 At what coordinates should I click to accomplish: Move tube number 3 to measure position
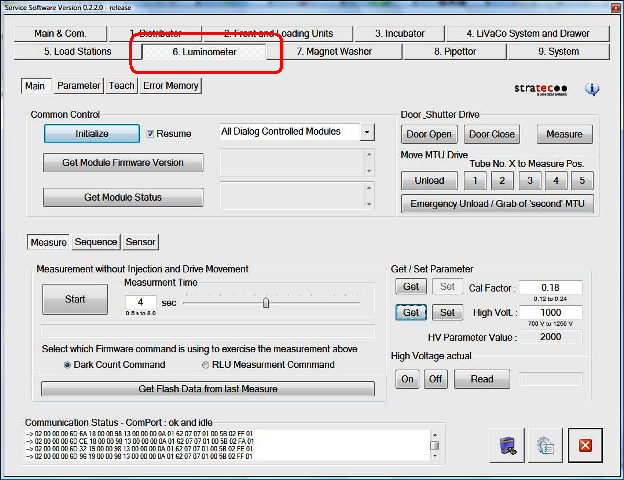click(530, 181)
